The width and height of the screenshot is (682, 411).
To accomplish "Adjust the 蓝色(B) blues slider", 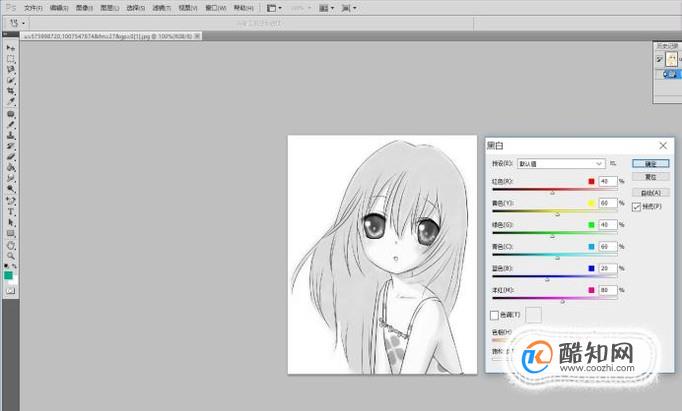I will point(547,279).
